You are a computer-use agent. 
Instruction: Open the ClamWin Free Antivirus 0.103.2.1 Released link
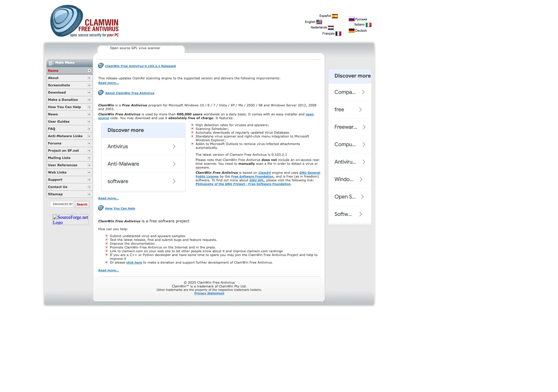pos(140,66)
